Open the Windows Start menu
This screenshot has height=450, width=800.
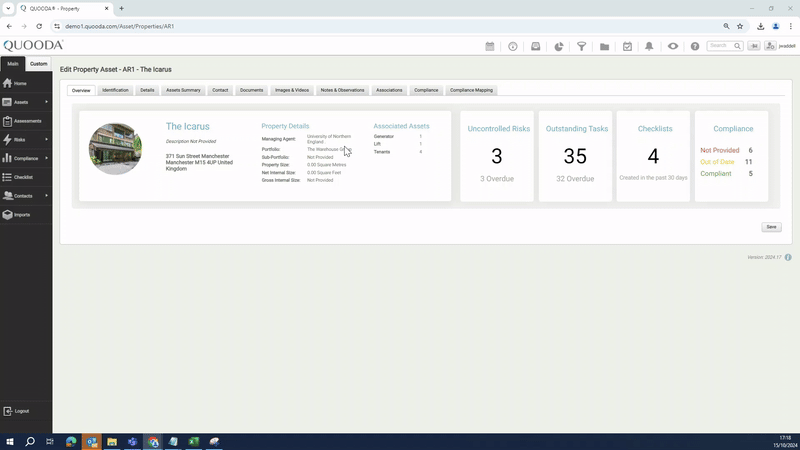pyautogui.click(x=10, y=441)
